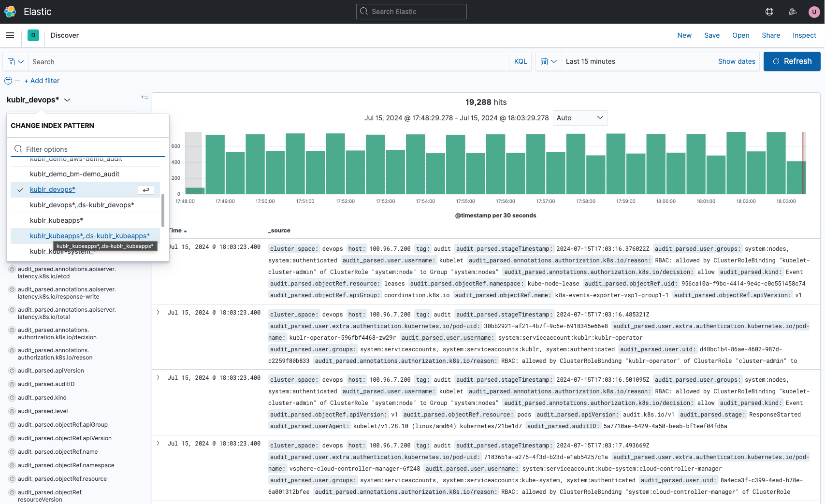Screen dimensions: 825x504
Task: Expand the kublr-operator log row
Action: click(x=158, y=313)
